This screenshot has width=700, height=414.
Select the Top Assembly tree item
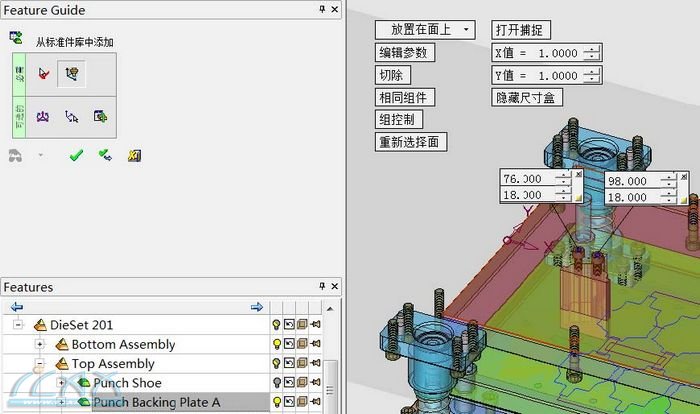coord(113,364)
